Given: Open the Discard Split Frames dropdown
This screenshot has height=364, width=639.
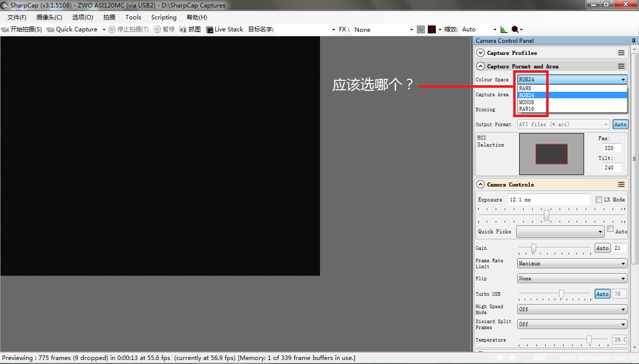Looking at the screenshot, I should (x=572, y=324).
